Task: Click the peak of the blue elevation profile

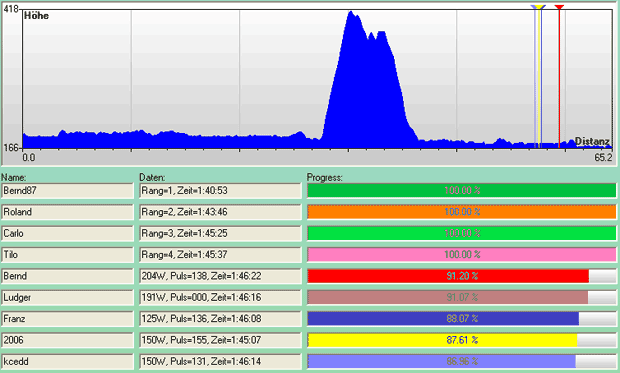Action: (351, 13)
